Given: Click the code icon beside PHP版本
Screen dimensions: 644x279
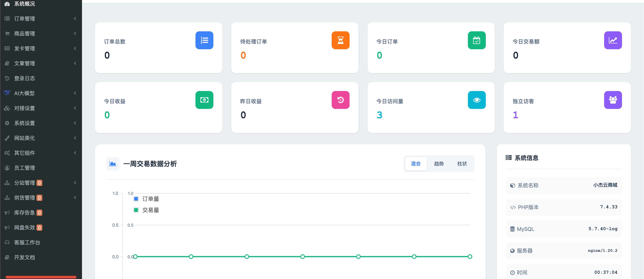Looking at the screenshot, I should [x=513, y=207].
